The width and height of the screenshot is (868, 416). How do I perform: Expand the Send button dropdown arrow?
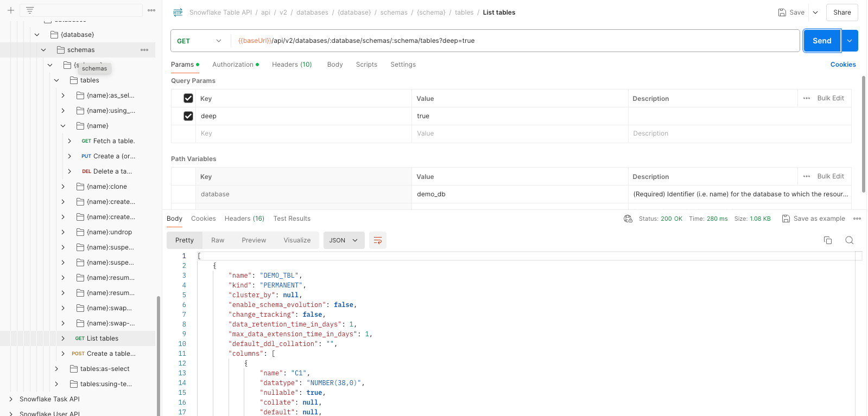tap(850, 41)
